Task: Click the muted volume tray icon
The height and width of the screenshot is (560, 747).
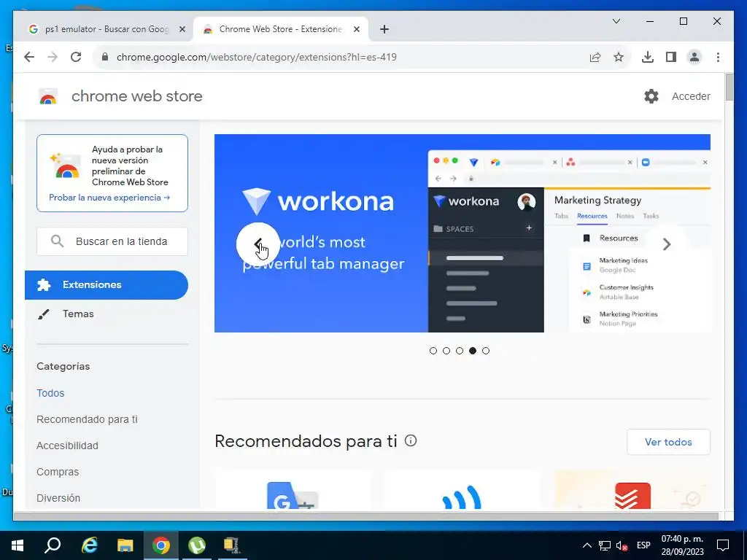Action: (622, 545)
